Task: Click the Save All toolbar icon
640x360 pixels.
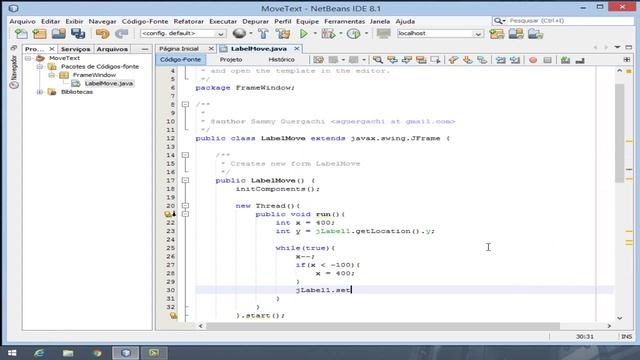Action: coord(78,33)
